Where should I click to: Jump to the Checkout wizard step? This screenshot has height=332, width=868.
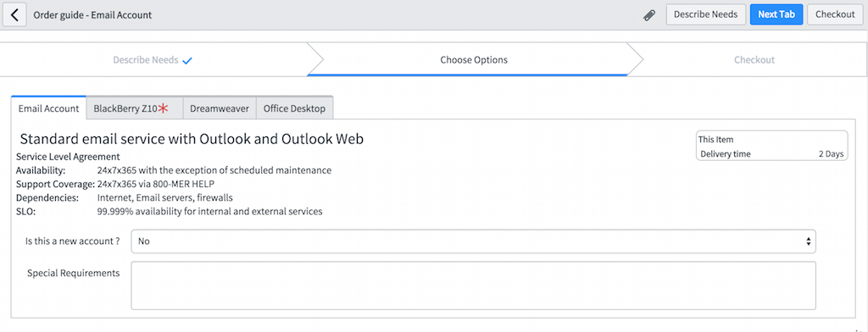click(754, 60)
